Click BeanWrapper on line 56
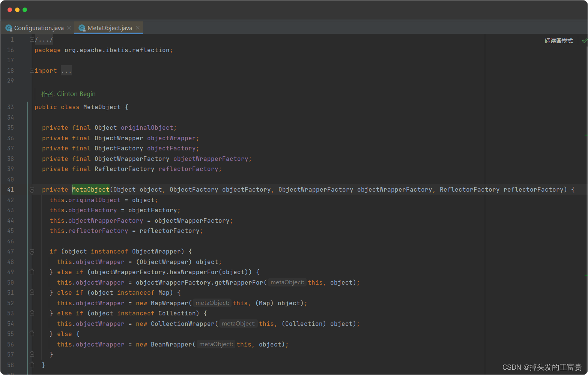Screen dimensions: 588x375 171,345
